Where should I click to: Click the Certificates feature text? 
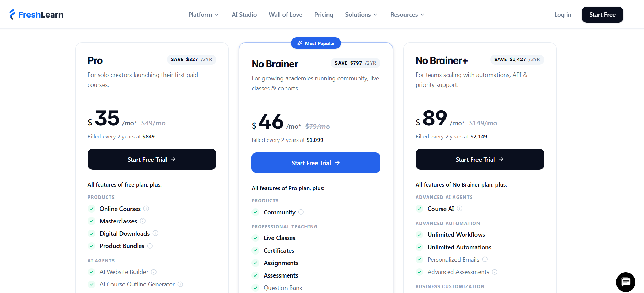[x=279, y=251]
